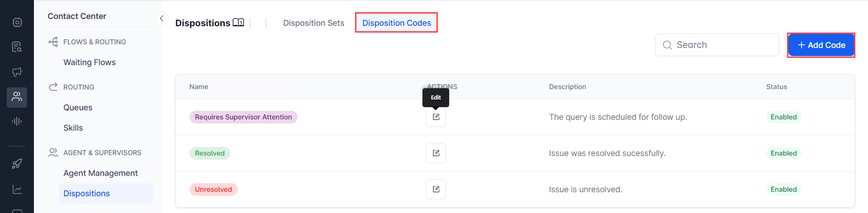The image size is (868, 213).
Task: Open the Dispositions help book icon
Action: point(238,23)
